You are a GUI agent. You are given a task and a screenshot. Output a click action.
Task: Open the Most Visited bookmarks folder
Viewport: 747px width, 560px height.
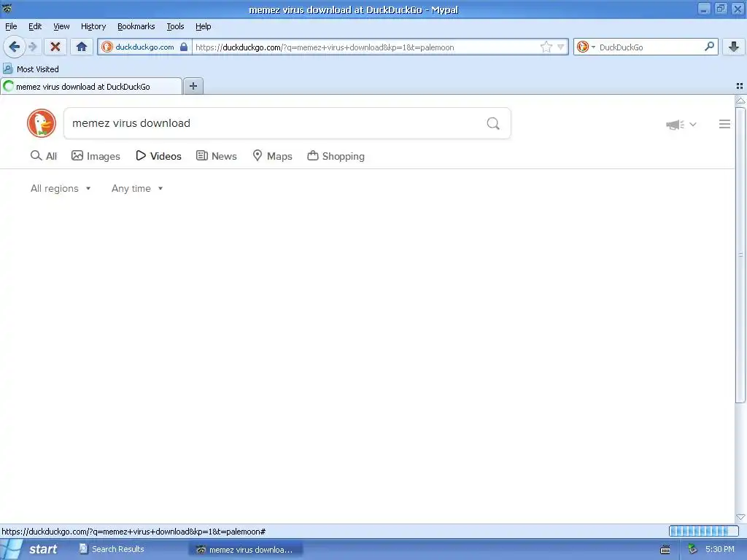click(31, 69)
